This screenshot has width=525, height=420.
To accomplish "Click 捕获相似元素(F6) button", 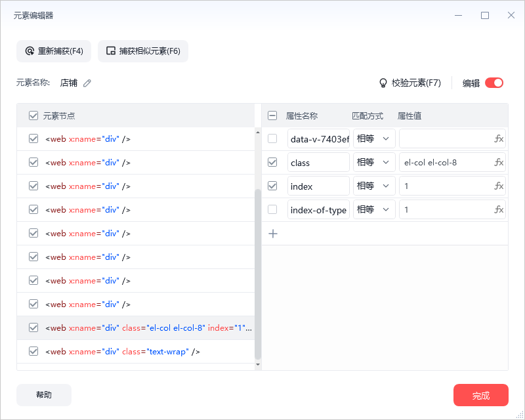I will (143, 51).
